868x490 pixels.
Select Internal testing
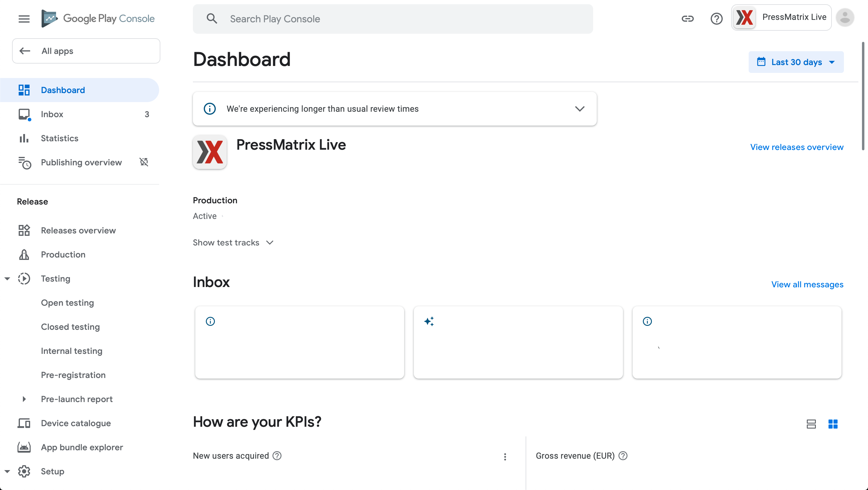(71, 351)
